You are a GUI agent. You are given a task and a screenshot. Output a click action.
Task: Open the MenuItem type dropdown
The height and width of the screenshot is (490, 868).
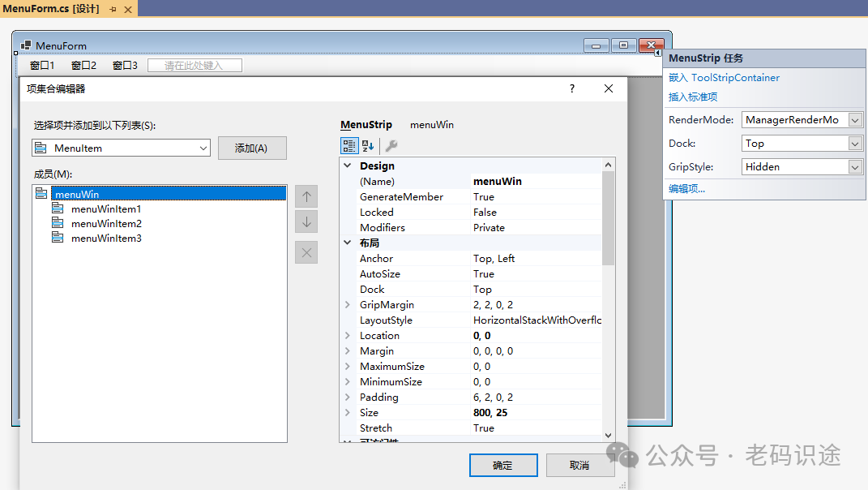(203, 148)
